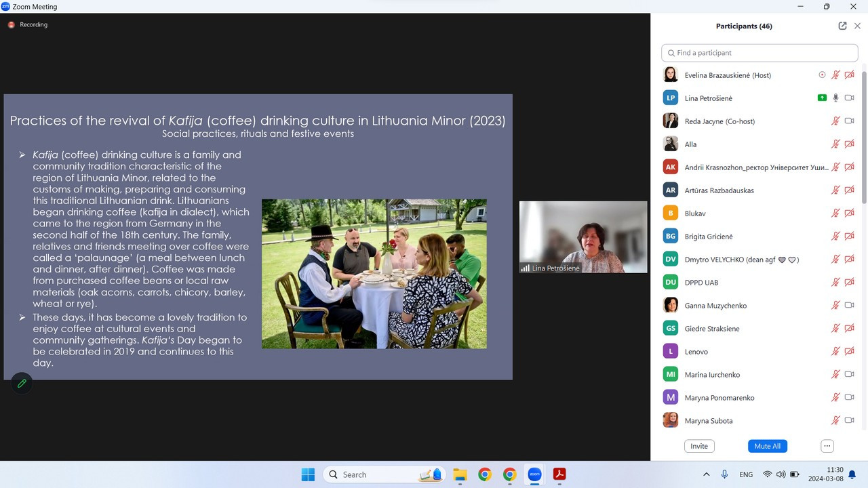The image size is (868, 488).
Task: Click the recording icon next to Evelina Brazauskienė
Action: pyautogui.click(x=822, y=75)
